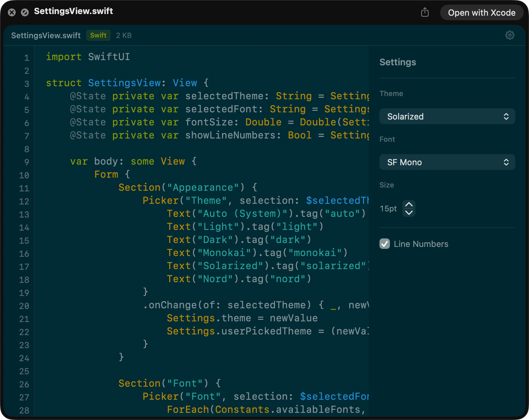The height and width of the screenshot is (420, 529).
Task: Click the 'import SwiftUI' code line
Action: [x=88, y=57]
